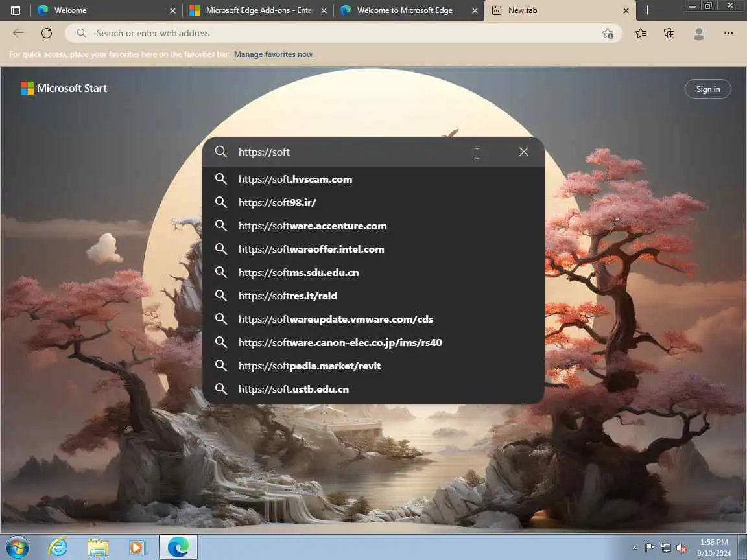Open a new tab with plus icon

click(x=647, y=10)
